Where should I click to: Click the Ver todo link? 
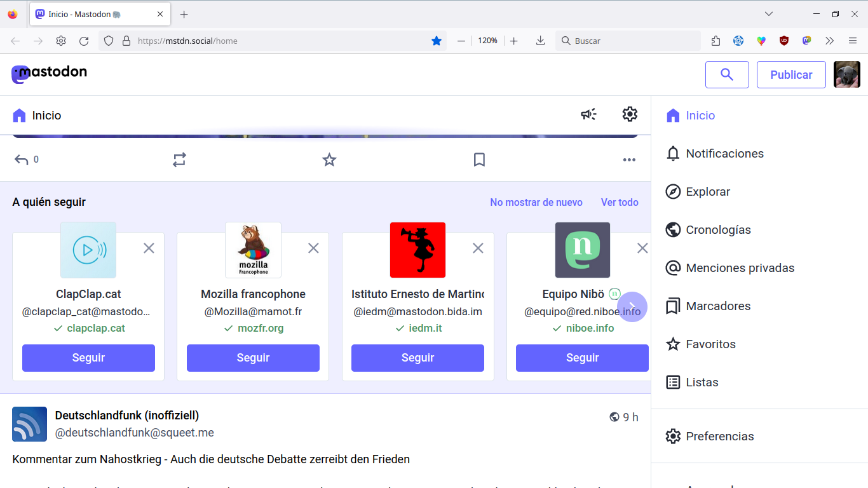click(620, 202)
